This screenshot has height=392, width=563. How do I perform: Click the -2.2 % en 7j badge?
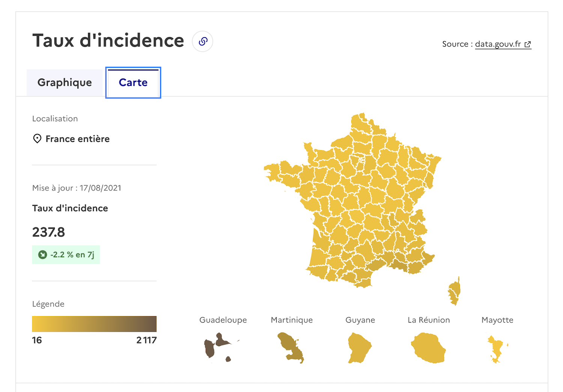pos(66,255)
